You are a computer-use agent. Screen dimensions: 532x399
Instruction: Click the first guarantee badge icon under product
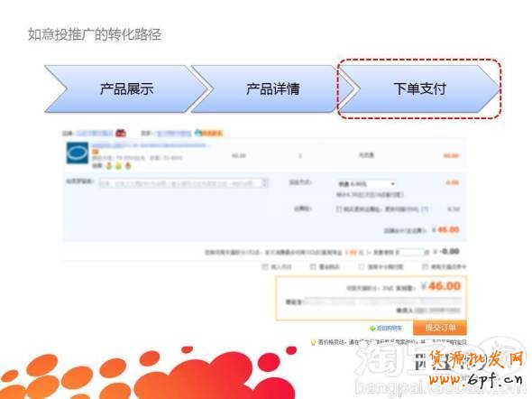point(109,166)
